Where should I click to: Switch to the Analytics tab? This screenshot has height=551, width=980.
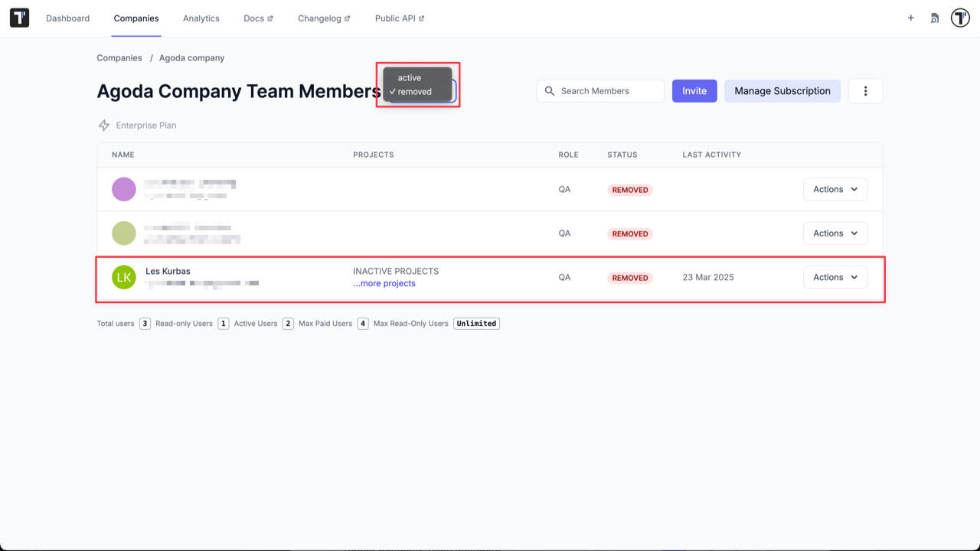click(201, 18)
